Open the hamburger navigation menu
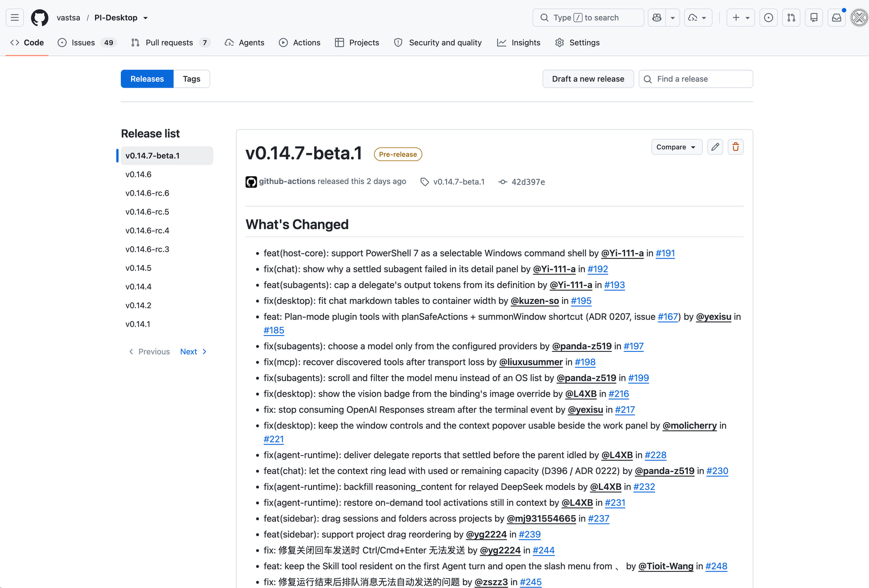 pos(14,18)
